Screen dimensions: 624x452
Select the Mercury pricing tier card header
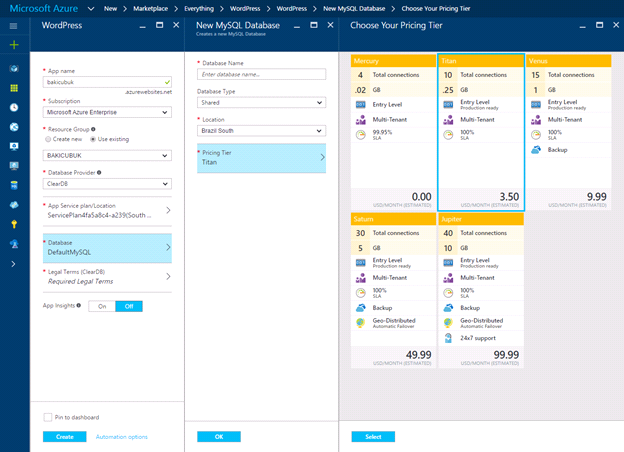click(393, 61)
